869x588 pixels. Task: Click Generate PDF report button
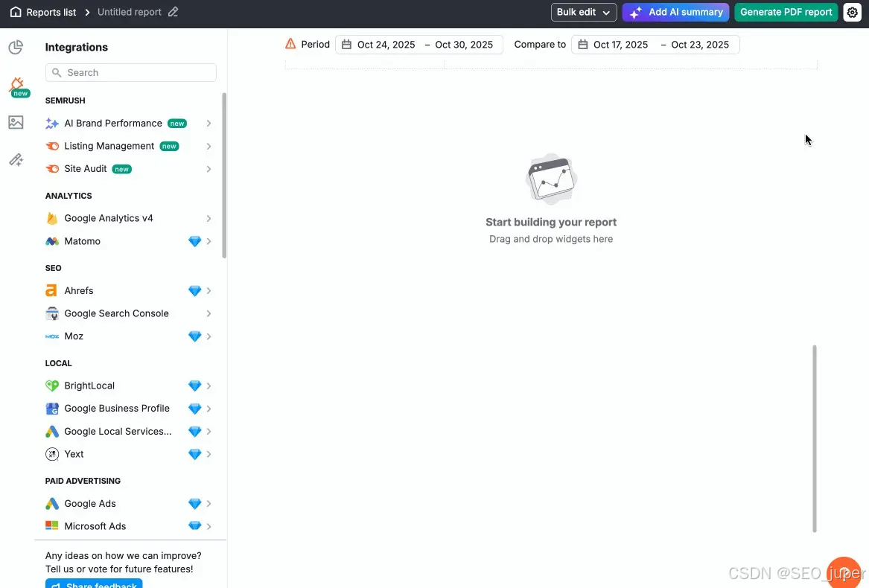786,12
